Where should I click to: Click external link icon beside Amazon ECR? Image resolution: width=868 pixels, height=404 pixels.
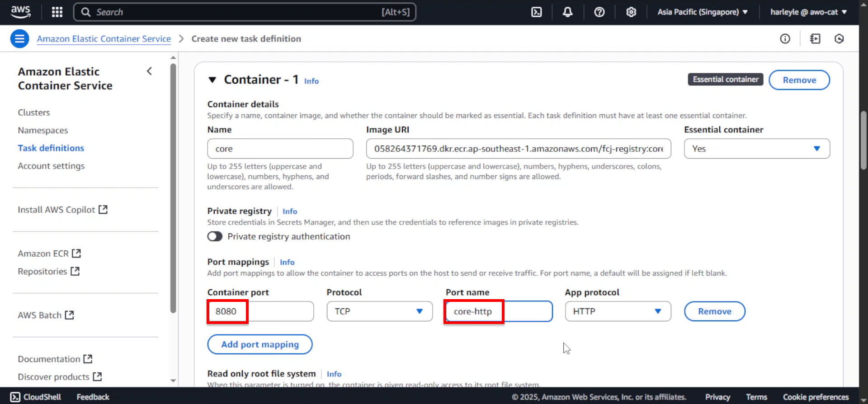pos(76,254)
